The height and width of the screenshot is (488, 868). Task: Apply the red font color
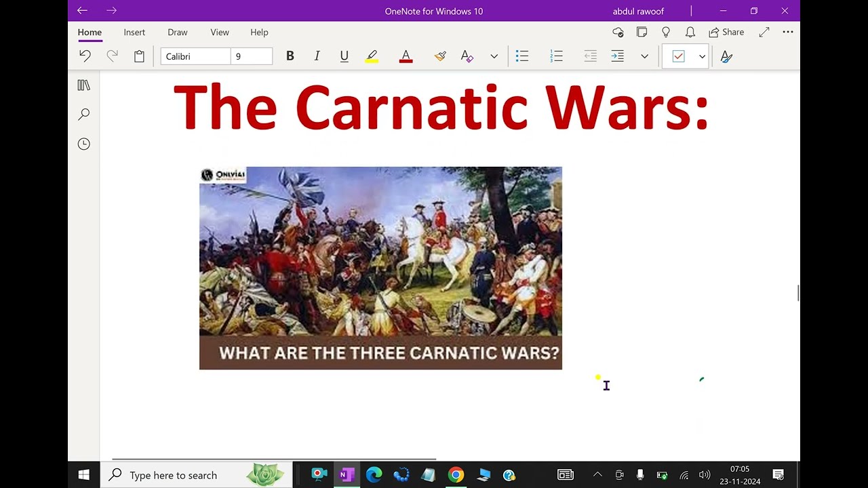[x=406, y=56]
